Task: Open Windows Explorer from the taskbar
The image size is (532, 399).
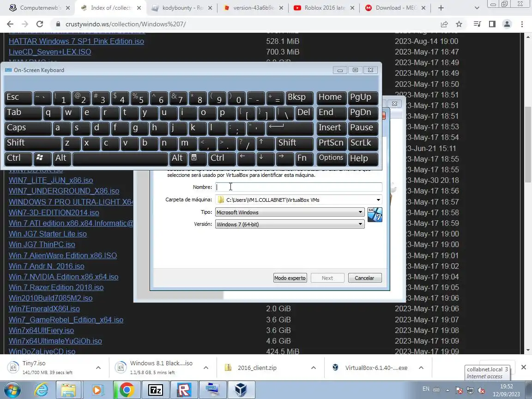Action: pos(68,390)
